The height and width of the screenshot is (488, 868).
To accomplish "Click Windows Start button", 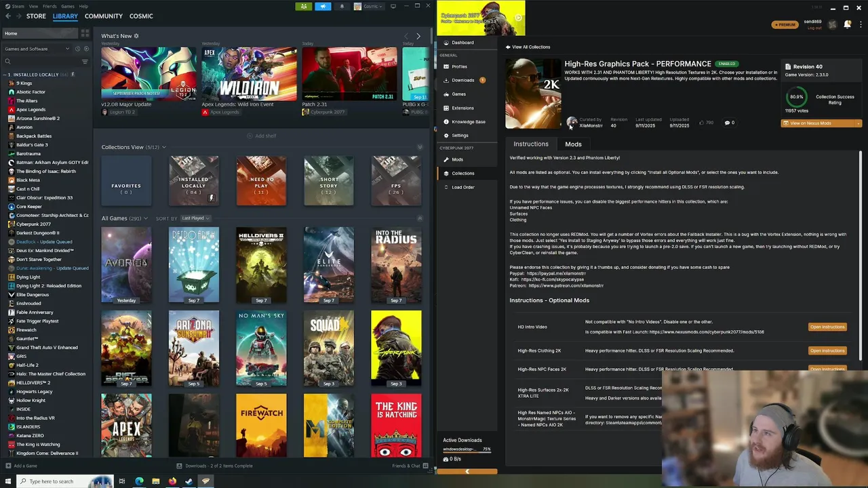I will click(x=7, y=481).
